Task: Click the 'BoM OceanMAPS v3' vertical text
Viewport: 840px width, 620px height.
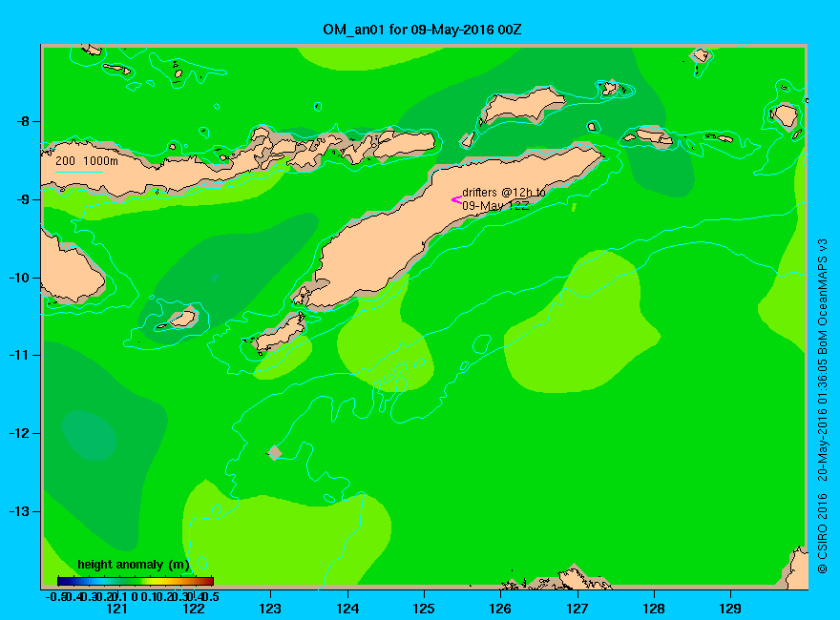Action: click(x=822, y=297)
